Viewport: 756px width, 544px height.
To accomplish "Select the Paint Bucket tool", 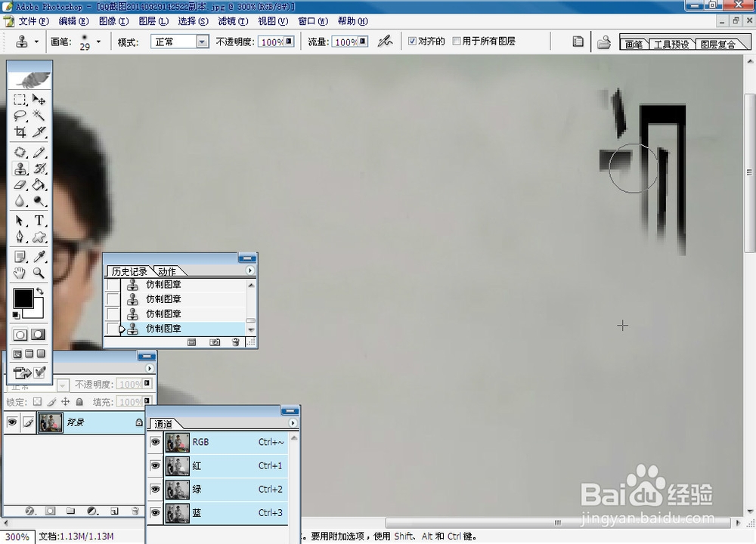I will 39,184.
